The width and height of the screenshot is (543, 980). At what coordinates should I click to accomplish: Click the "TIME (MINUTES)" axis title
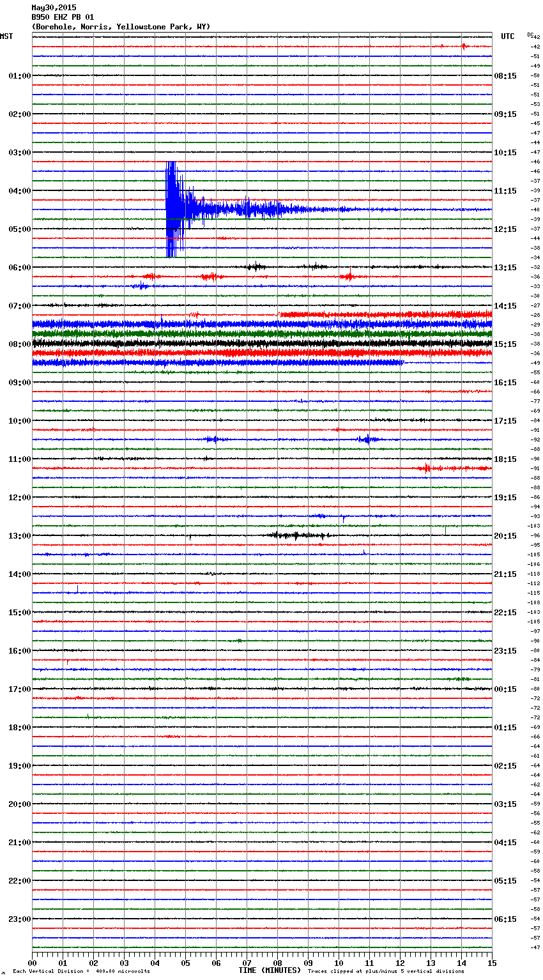click(270, 970)
